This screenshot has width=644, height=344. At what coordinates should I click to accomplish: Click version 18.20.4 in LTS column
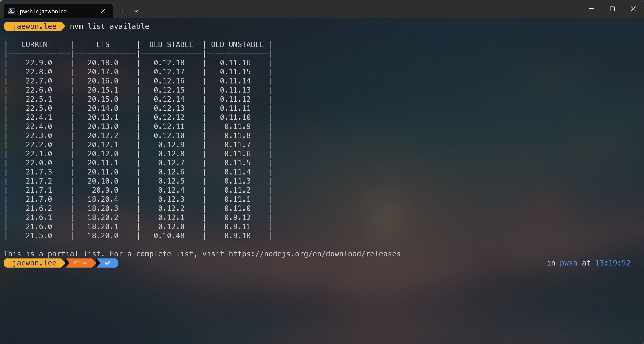click(x=103, y=199)
